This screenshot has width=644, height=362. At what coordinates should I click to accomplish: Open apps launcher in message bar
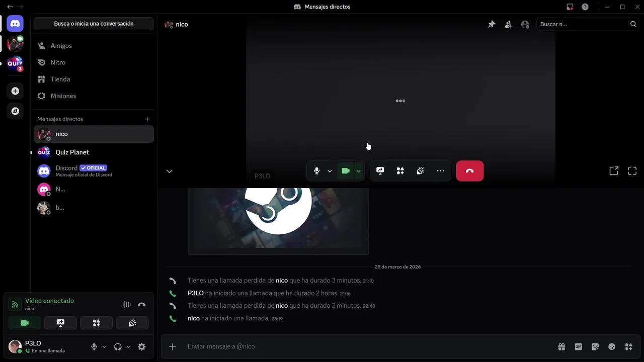(x=628, y=346)
